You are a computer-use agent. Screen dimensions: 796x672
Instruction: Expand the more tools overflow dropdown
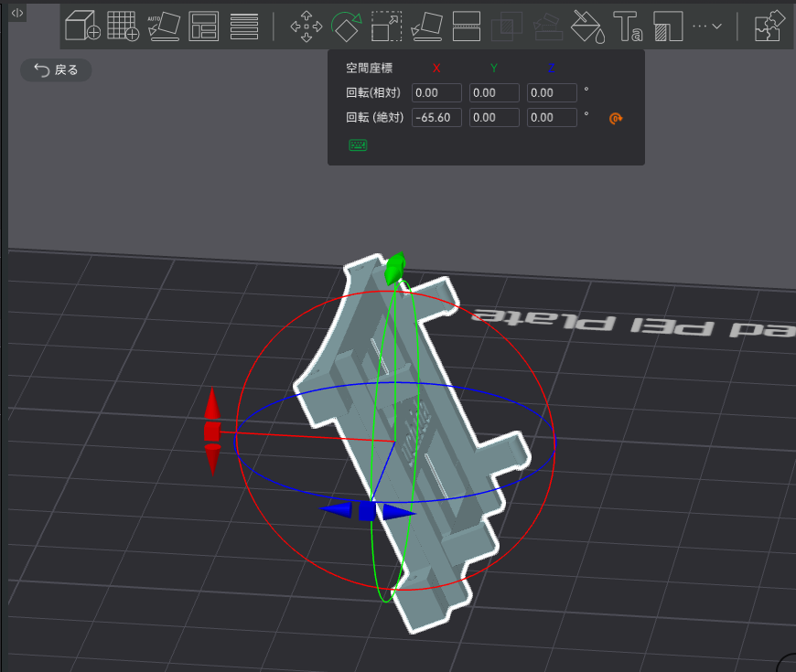(706, 26)
